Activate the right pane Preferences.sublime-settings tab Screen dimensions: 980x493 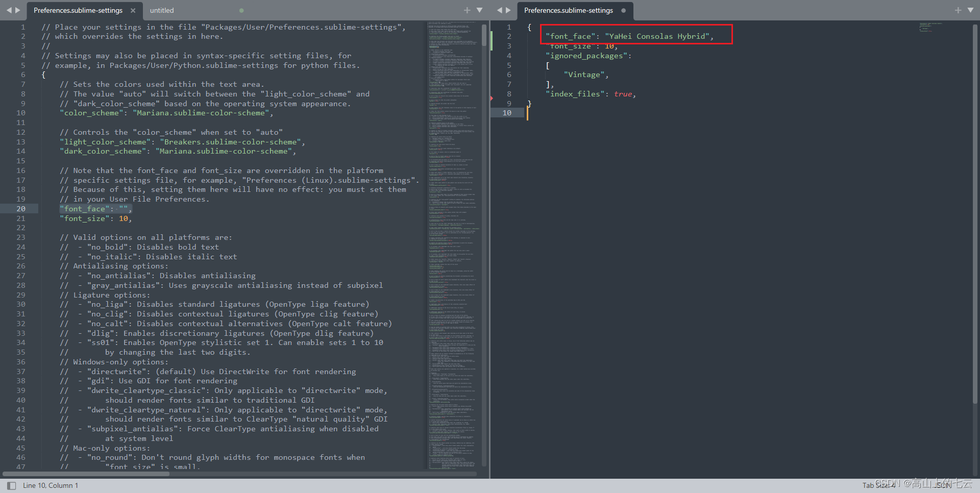[568, 10]
